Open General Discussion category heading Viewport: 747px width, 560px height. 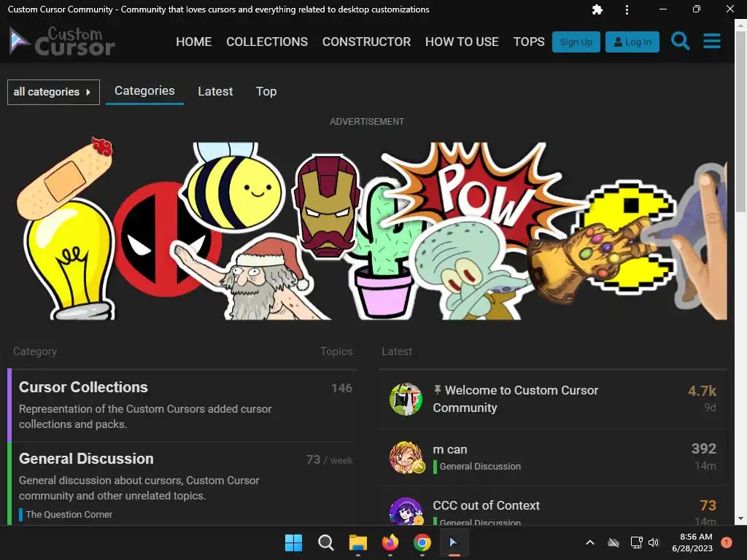pos(86,459)
